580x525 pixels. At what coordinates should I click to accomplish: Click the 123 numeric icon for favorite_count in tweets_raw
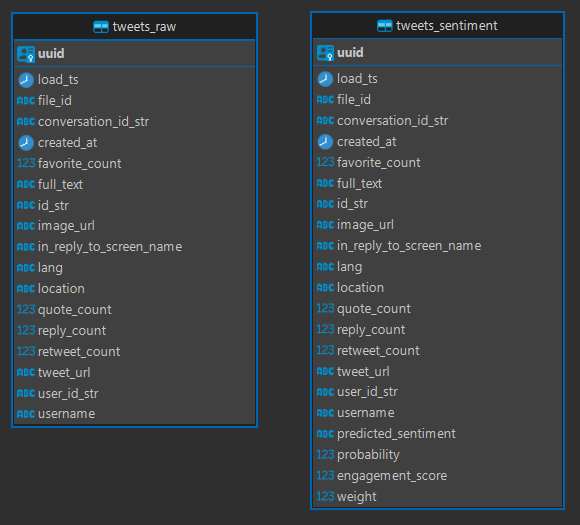[26, 163]
